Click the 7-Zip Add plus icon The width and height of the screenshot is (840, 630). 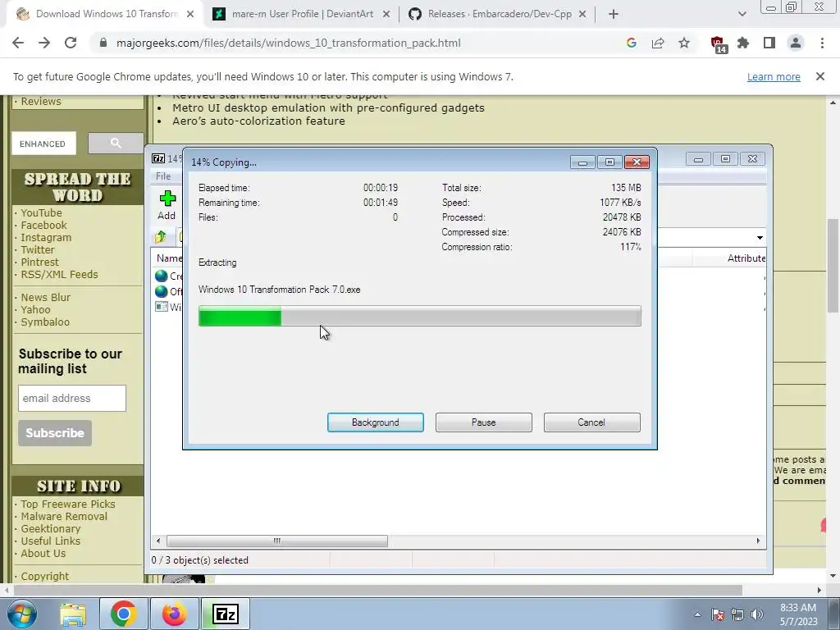(167, 199)
